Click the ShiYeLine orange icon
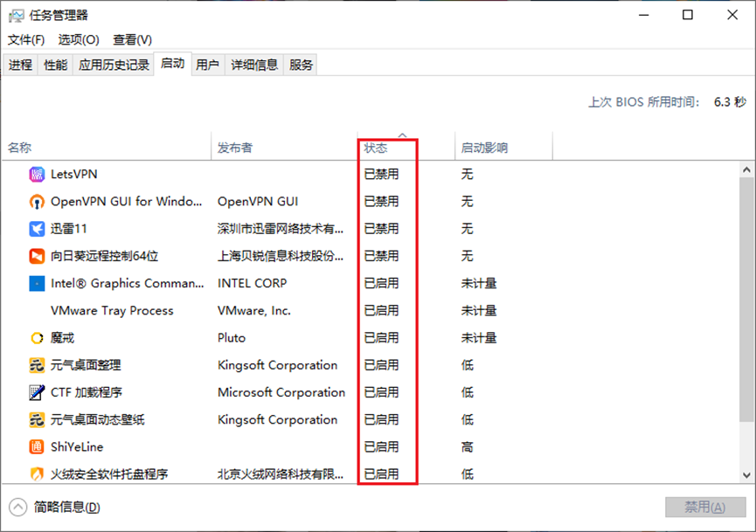Screen dimensions: 756x532 coord(37,447)
